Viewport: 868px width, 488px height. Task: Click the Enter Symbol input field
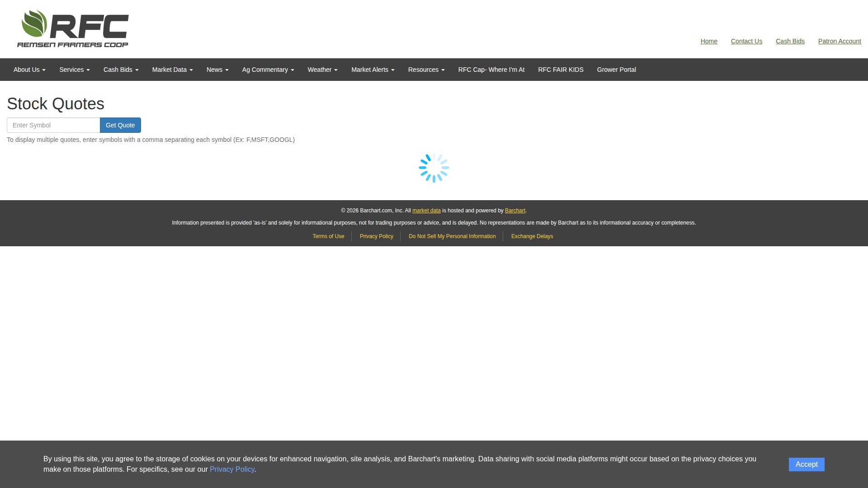pyautogui.click(x=53, y=125)
